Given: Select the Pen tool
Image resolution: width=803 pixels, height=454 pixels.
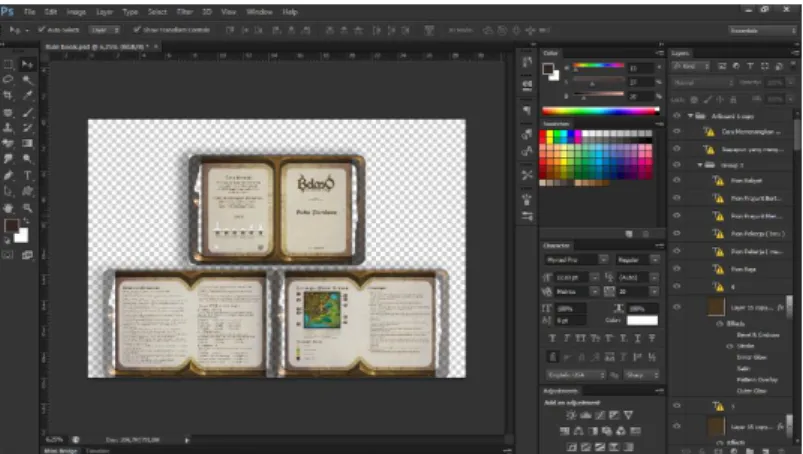Looking at the screenshot, I should point(8,176).
